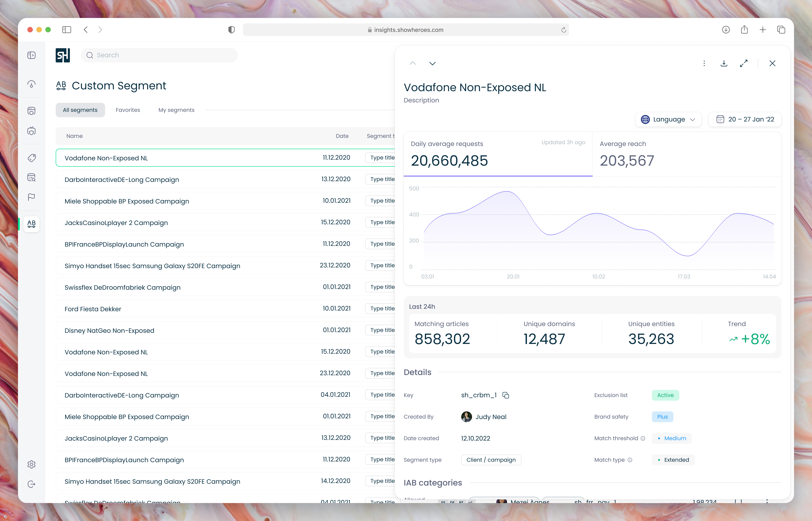Image resolution: width=812 pixels, height=521 pixels.
Task: Open the flag icon in sidebar
Action: 31,197
